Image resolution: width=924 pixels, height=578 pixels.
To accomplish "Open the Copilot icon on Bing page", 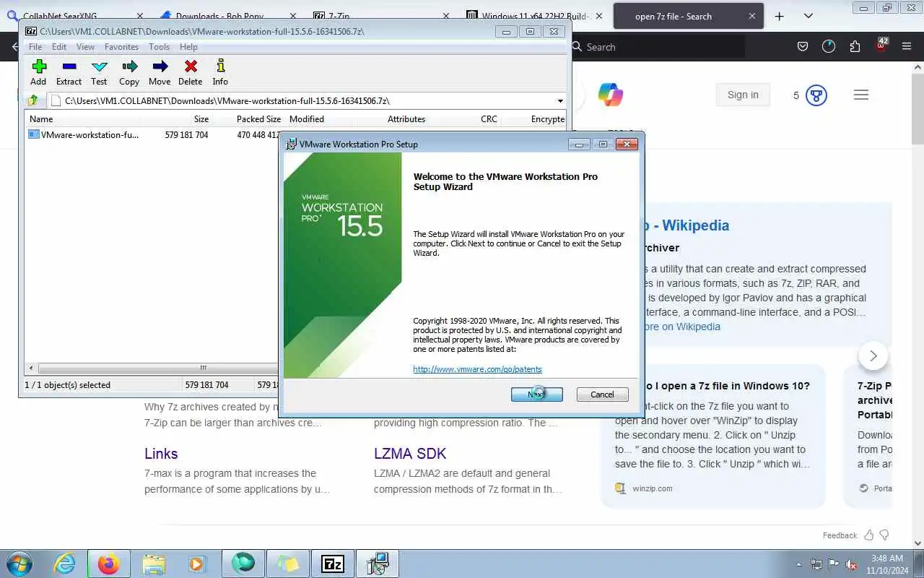I will [611, 95].
